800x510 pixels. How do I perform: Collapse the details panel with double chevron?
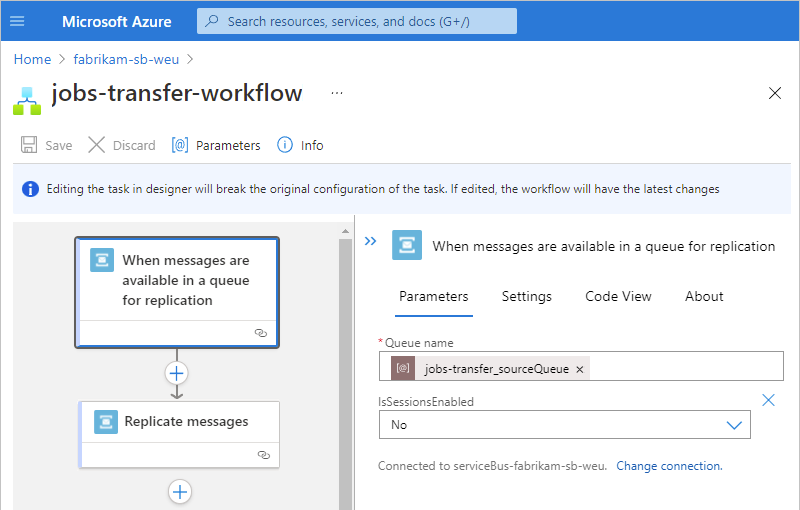click(x=370, y=241)
